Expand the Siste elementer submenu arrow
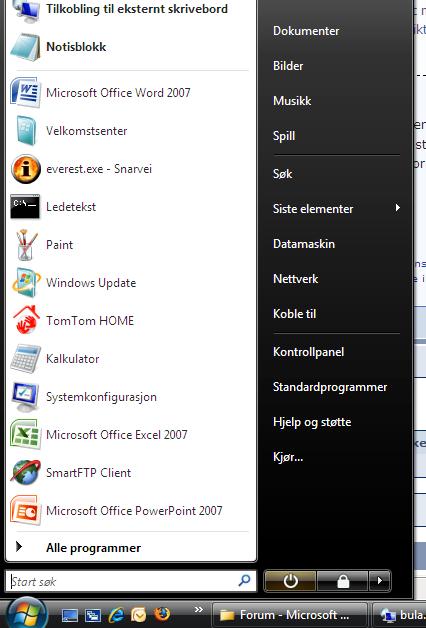 (397, 208)
